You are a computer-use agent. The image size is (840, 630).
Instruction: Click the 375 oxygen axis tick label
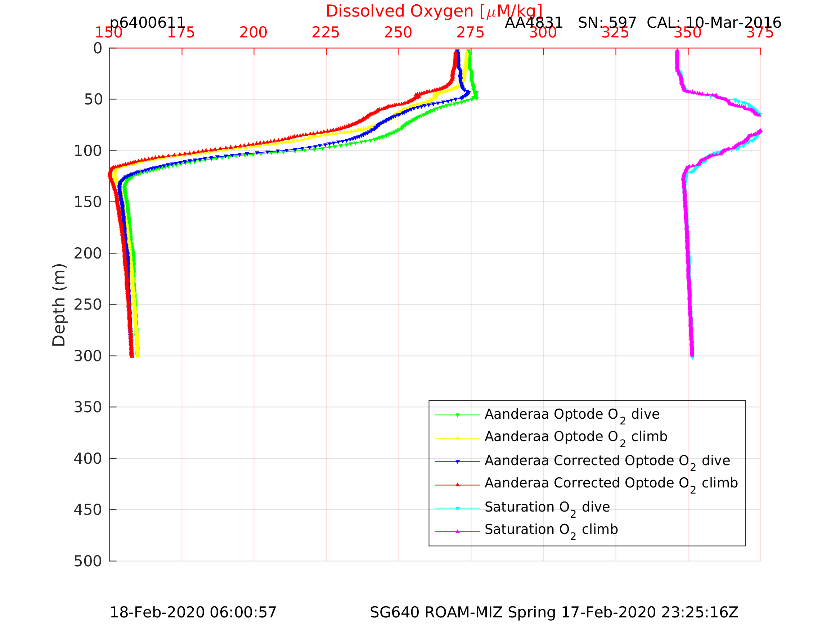[x=760, y=33]
